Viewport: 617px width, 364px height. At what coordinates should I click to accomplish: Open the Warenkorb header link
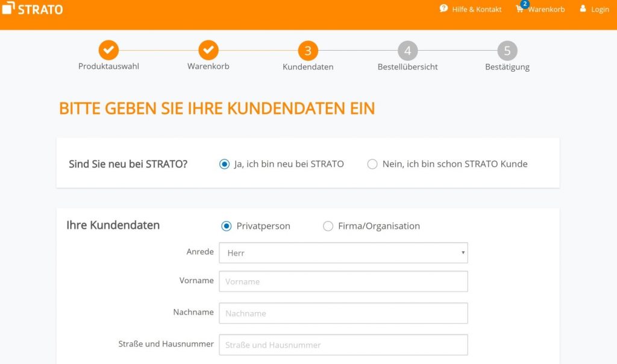546,9
